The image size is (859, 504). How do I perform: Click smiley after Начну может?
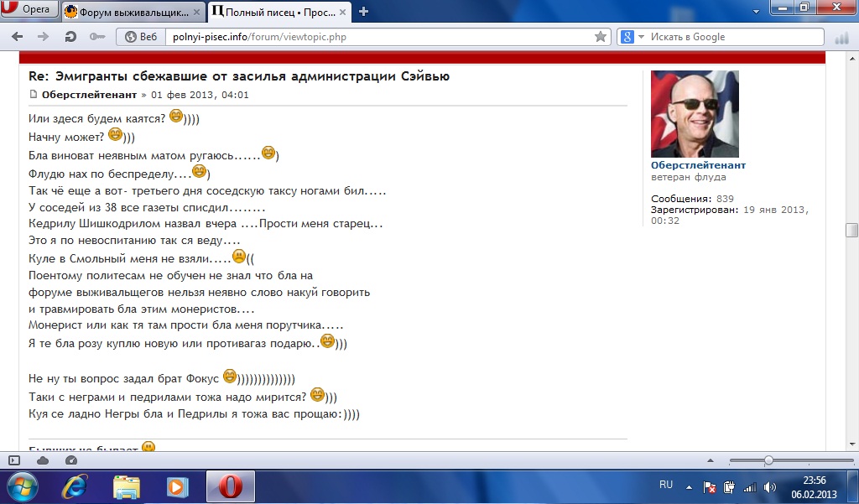[114, 133]
